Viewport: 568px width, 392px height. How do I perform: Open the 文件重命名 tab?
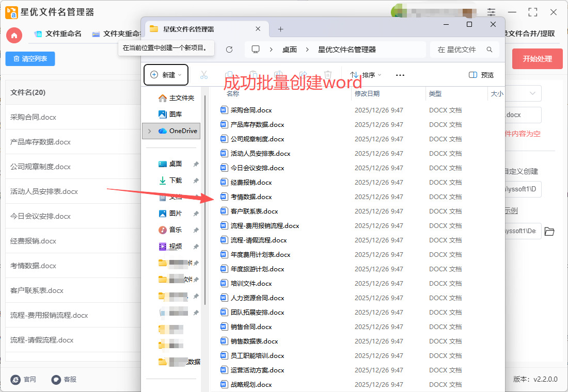58,34
